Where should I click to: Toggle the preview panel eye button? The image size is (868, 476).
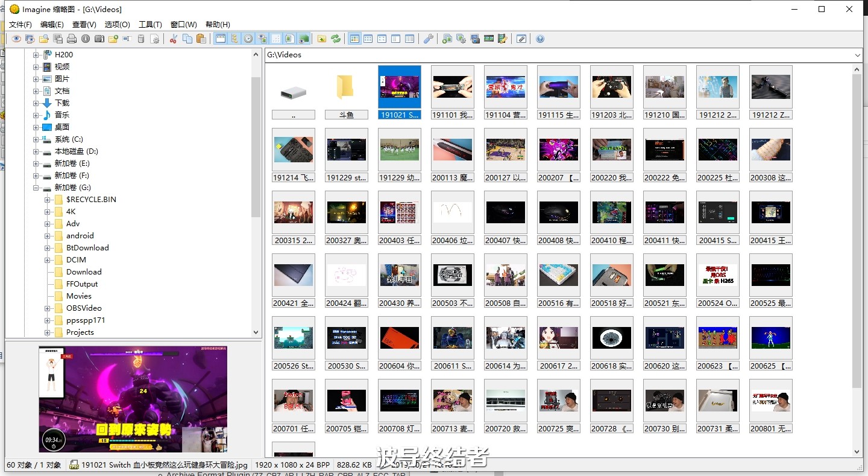[x=262, y=39]
